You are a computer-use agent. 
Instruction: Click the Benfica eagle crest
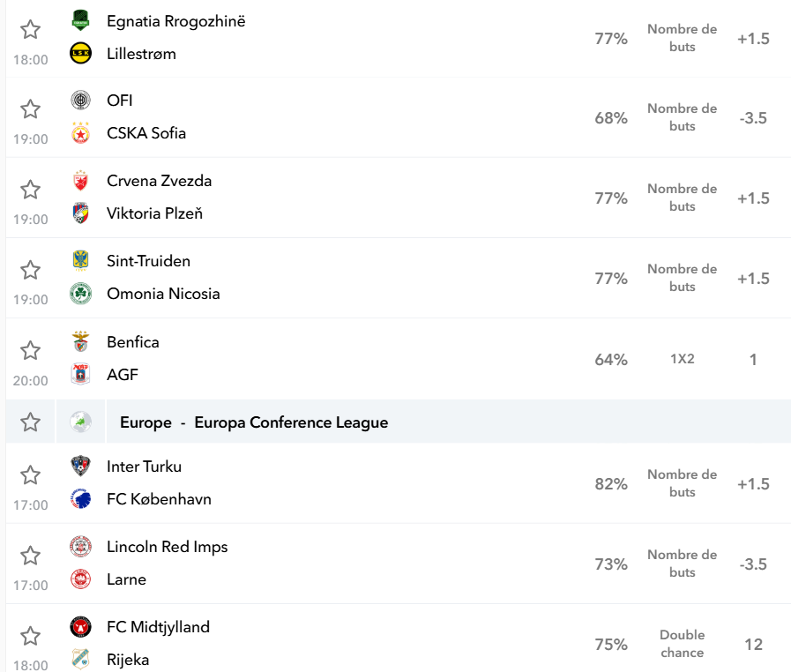pos(81,341)
